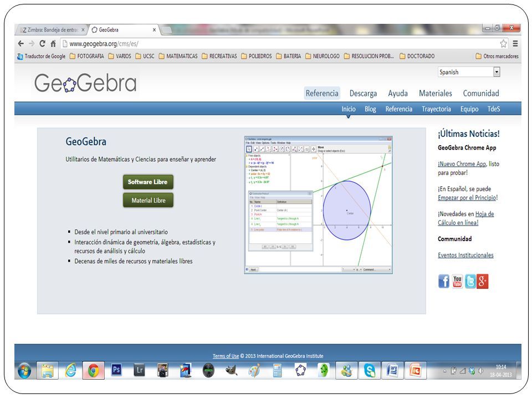Open the MATEMATICAS bookmark folder
This screenshot has width=532, height=399.
click(178, 56)
